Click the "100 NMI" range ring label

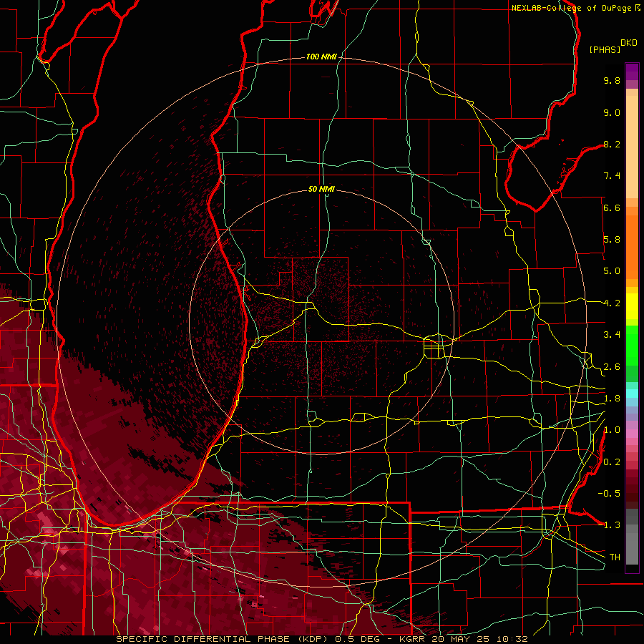pyautogui.click(x=321, y=57)
